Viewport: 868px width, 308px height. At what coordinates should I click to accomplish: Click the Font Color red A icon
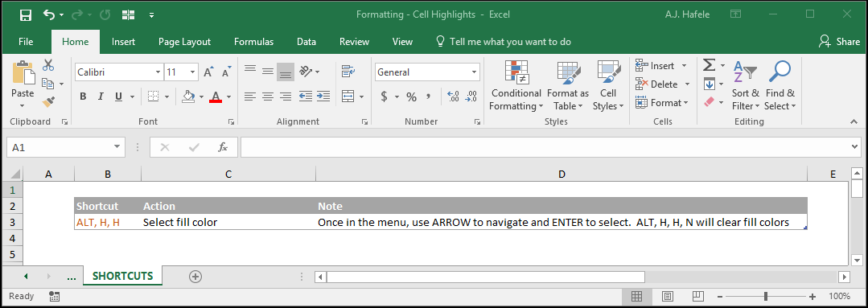point(216,97)
